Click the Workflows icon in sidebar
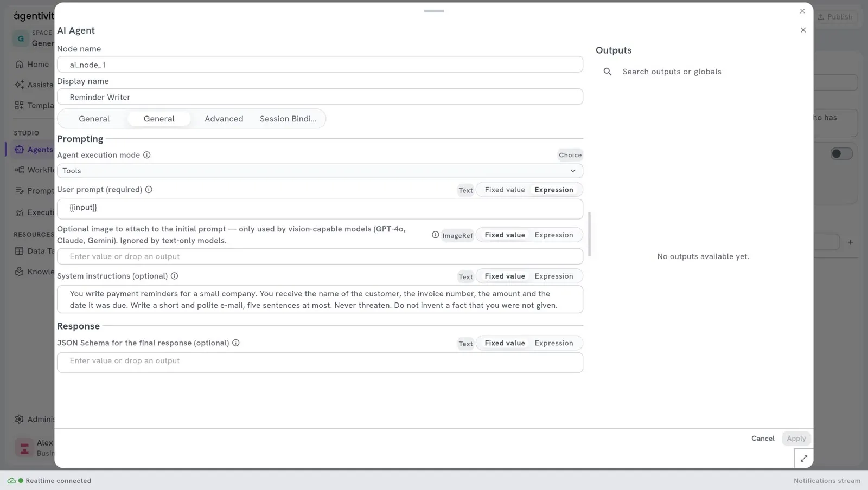This screenshot has height=490, width=868. (x=20, y=170)
